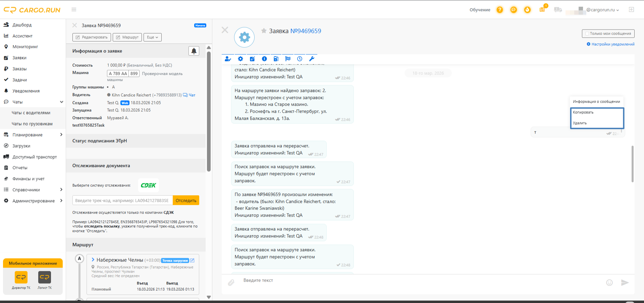The height and width of the screenshot is (303, 644).
Task: Expand the Набережные Челны route point chevron
Action: pos(93,260)
